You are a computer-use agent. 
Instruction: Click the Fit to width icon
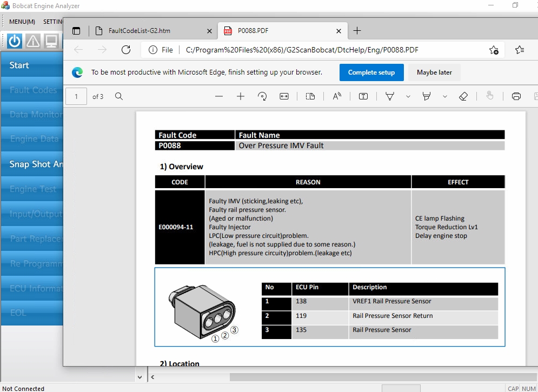click(x=284, y=96)
